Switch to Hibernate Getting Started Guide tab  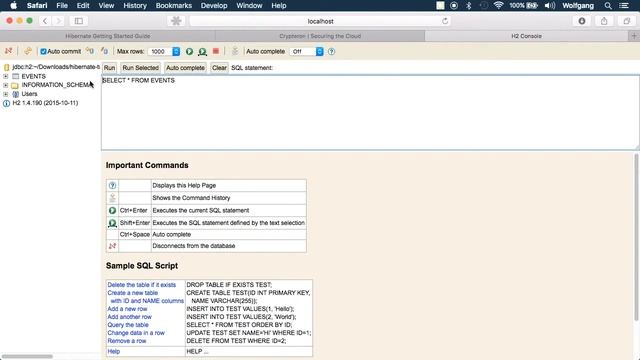coord(108,36)
